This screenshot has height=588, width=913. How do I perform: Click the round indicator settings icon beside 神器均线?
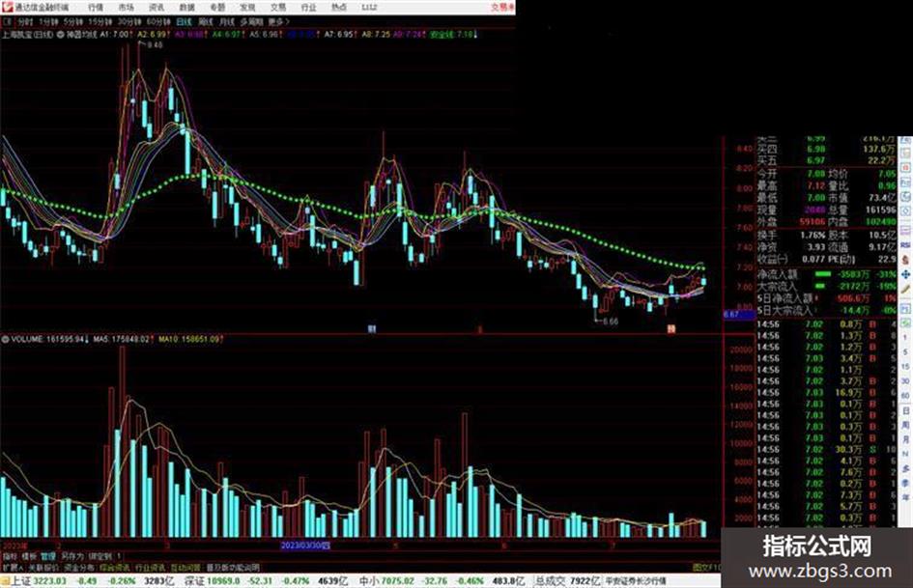(62, 35)
